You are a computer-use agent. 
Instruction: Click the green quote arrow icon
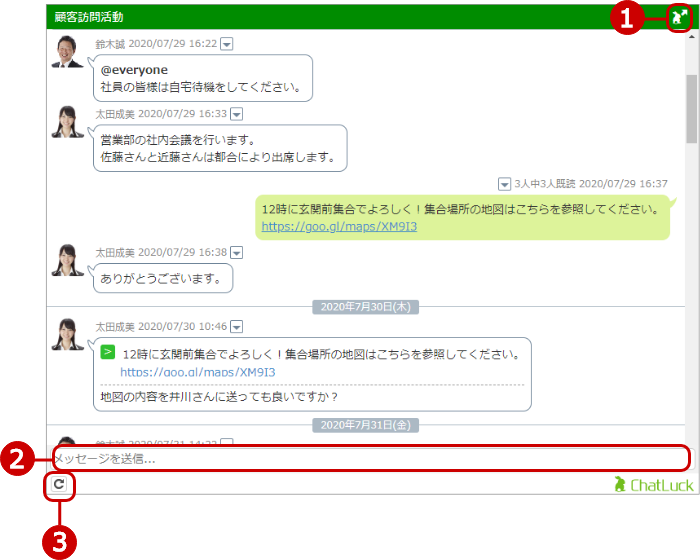pos(108,352)
